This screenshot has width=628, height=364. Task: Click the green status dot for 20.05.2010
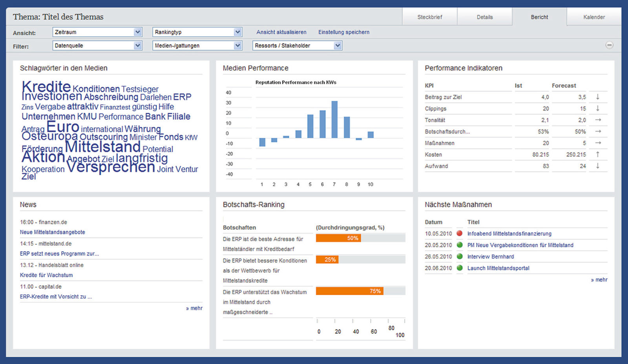(x=460, y=245)
